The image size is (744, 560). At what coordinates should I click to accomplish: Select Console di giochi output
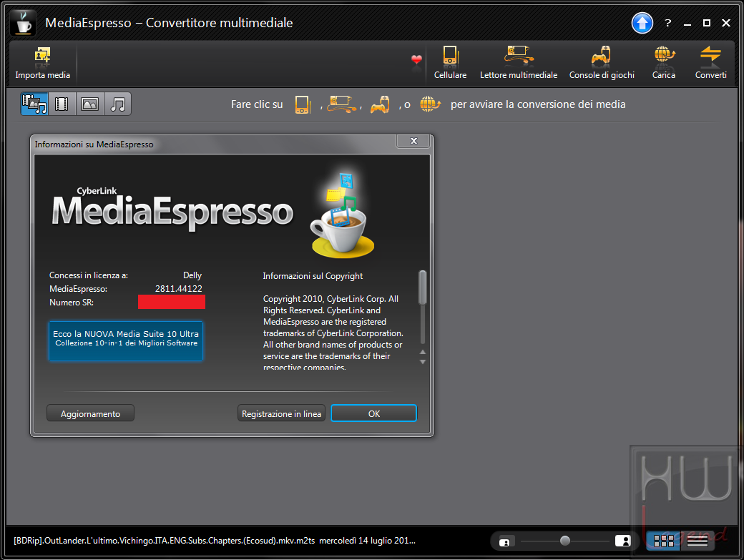602,63
